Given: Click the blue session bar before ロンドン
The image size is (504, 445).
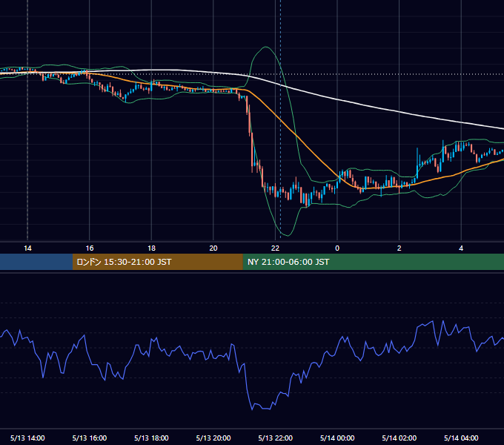Looking at the screenshot, I should click(x=36, y=262).
